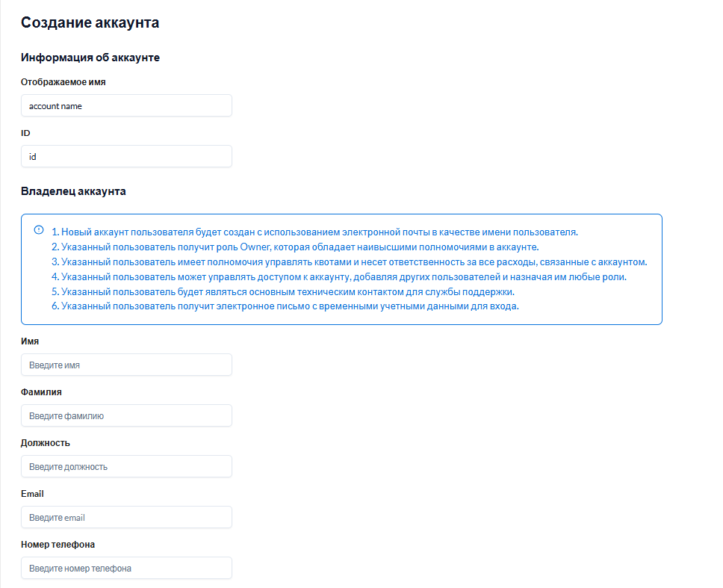Viewport: 723px width, 588px height.
Task: Click the 'Введите email' input field
Action: 126,517
